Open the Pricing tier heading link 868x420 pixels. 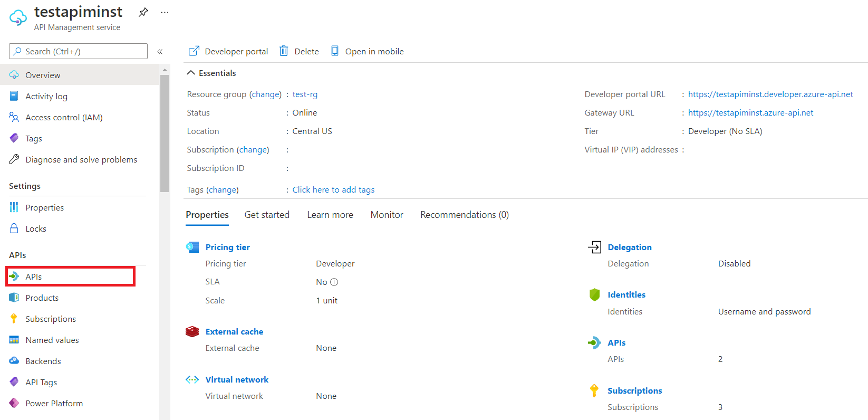tap(227, 247)
